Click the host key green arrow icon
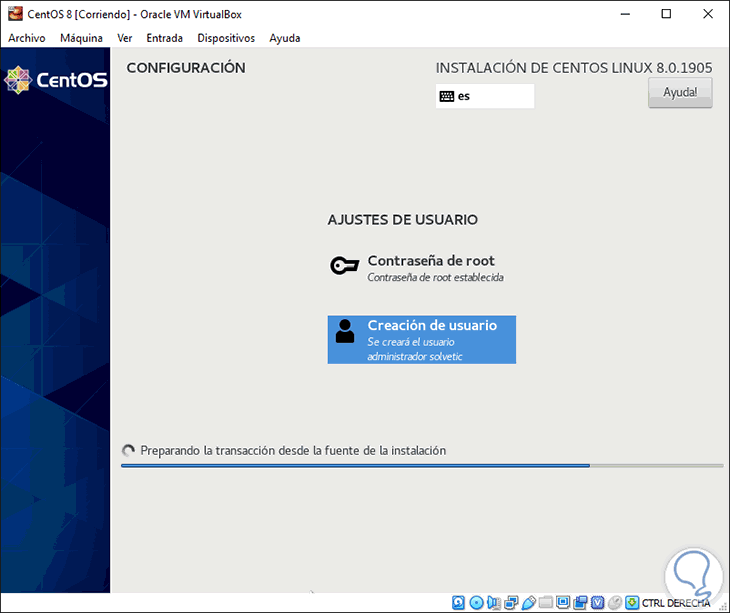This screenshot has height=613, width=730. pyautogui.click(x=632, y=603)
